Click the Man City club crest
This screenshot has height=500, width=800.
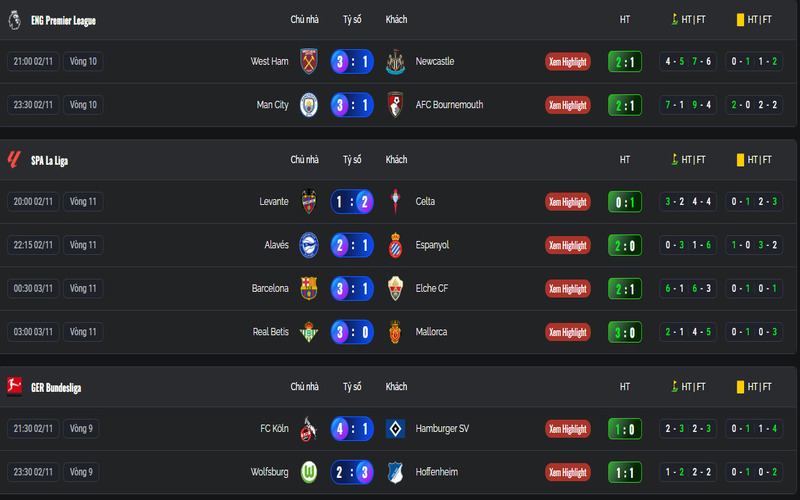tap(308, 105)
